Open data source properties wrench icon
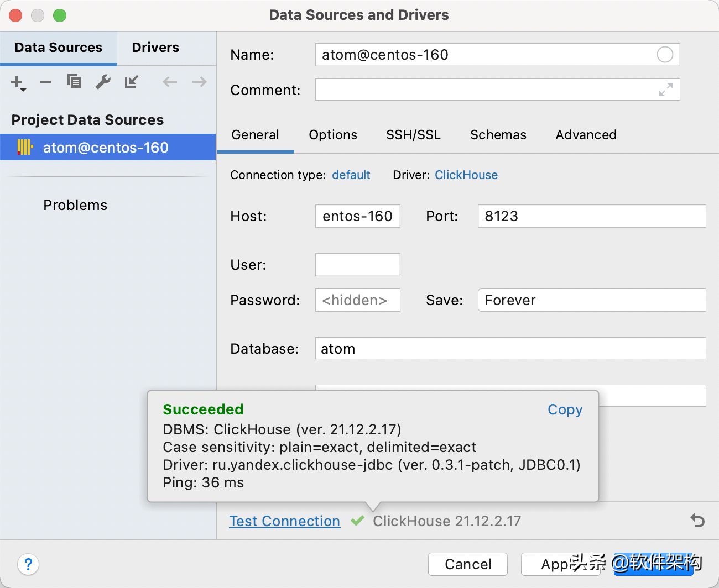Viewport: 719px width, 588px height. (x=103, y=82)
